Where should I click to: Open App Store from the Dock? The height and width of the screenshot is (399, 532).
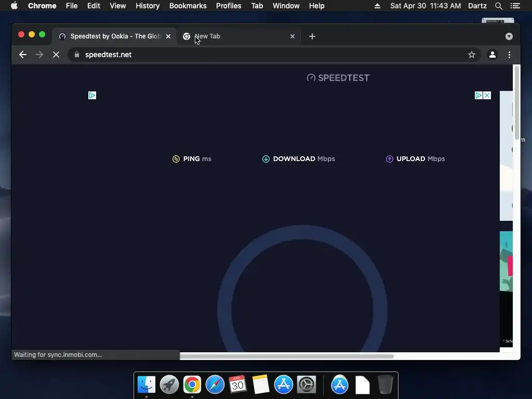283,385
